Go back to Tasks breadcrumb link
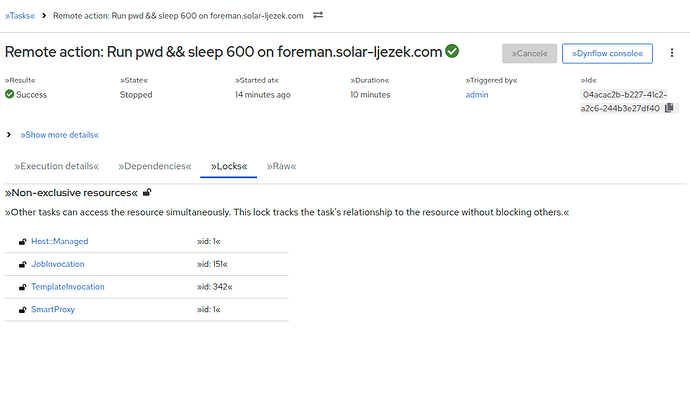Image resolution: width=690 pixels, height=395 pixels. [x=20, y=16]
